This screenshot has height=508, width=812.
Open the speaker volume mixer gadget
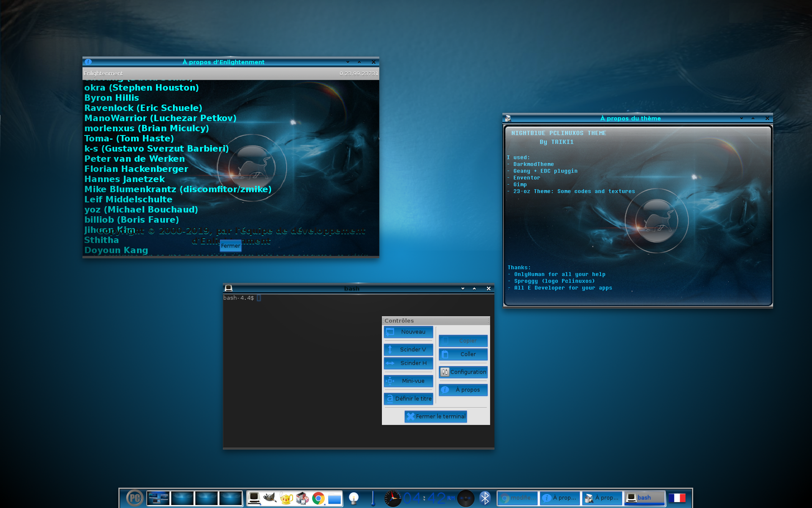[x=466, y=498]
